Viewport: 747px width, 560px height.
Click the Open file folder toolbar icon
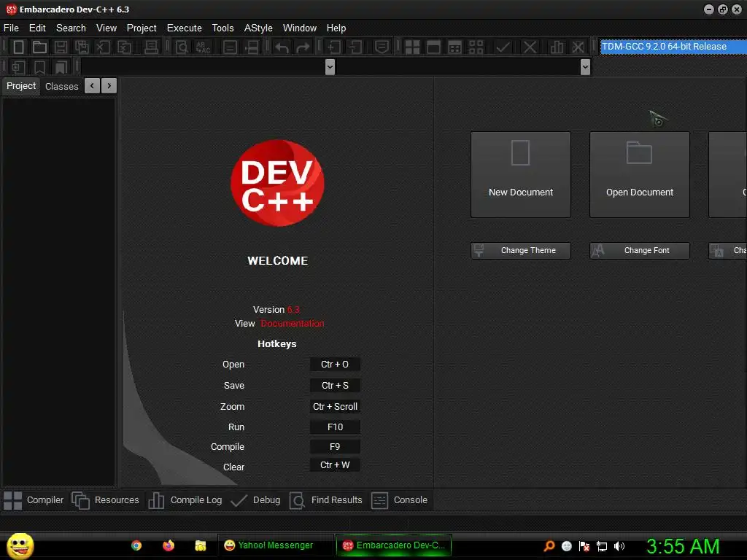coord(39,47)
